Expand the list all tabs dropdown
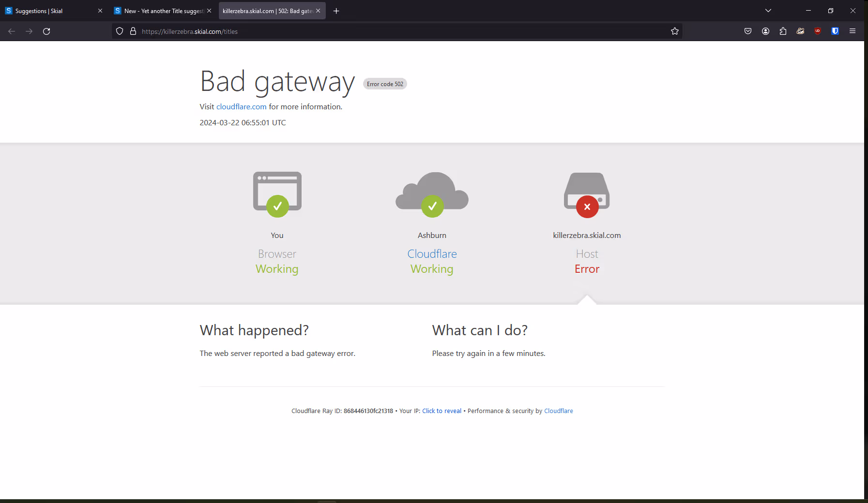Viewport: 868px width, 503px height. tap(768, 11)
